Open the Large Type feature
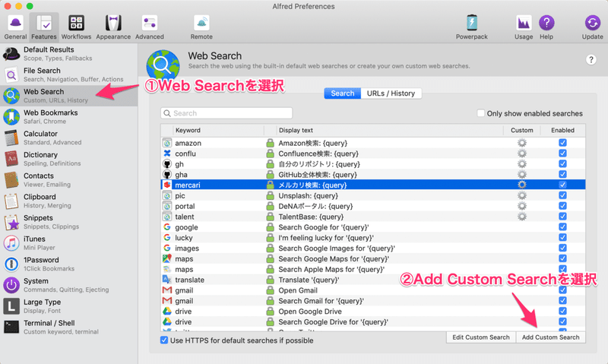The image size is (608, 364). click(69, 305)
